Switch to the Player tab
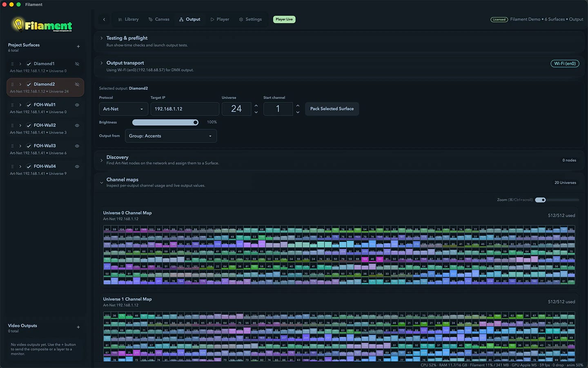 (220, 19)
